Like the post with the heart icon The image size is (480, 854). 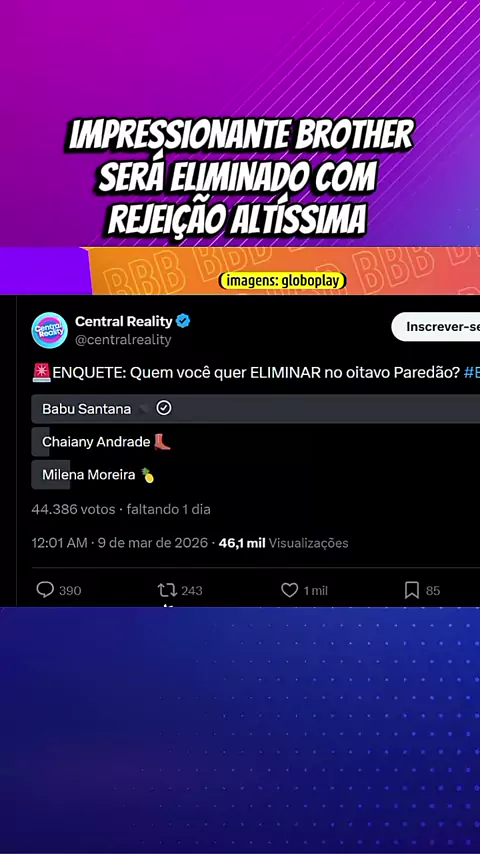pyautogui.click(x=289, y=590)
